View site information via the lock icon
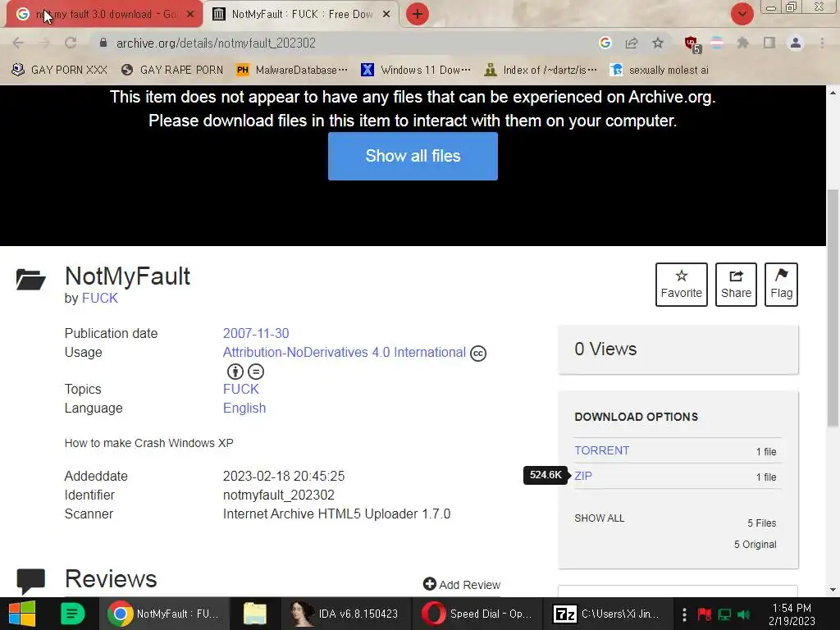 (x=103, y=43)
